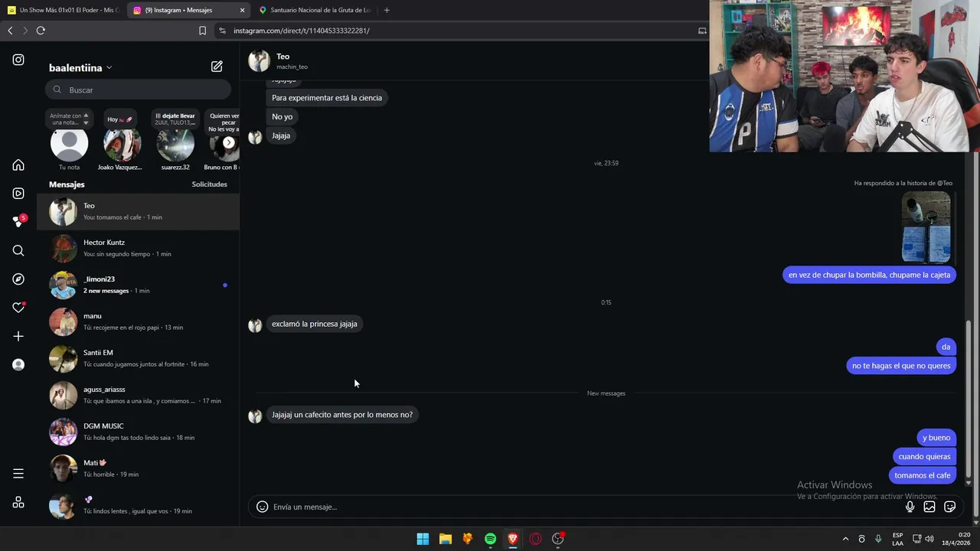980x551 pixels.
Task: Open sticker/GIF picker icon
Action: pyautogui.click(x=950, y=507)
